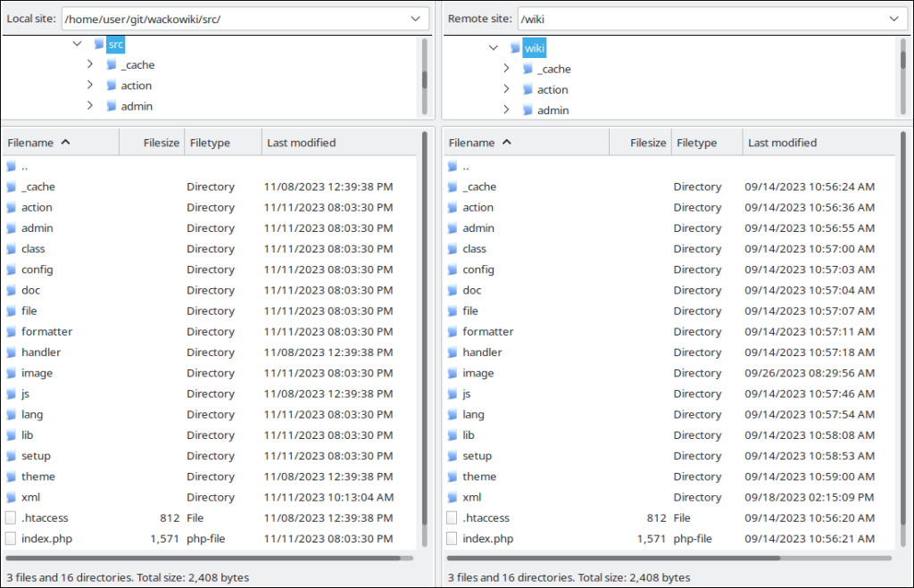914x588 pixels.
Task: Expand the "action" node in local tree
Action: pos(88,85)
